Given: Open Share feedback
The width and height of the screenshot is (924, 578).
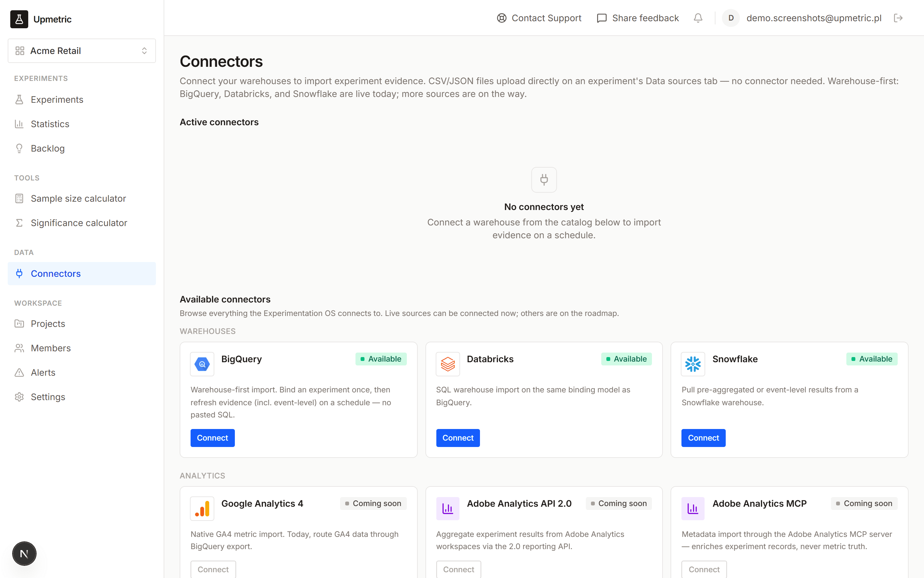Looking at the screenshot, I should [x=638, y=18].
